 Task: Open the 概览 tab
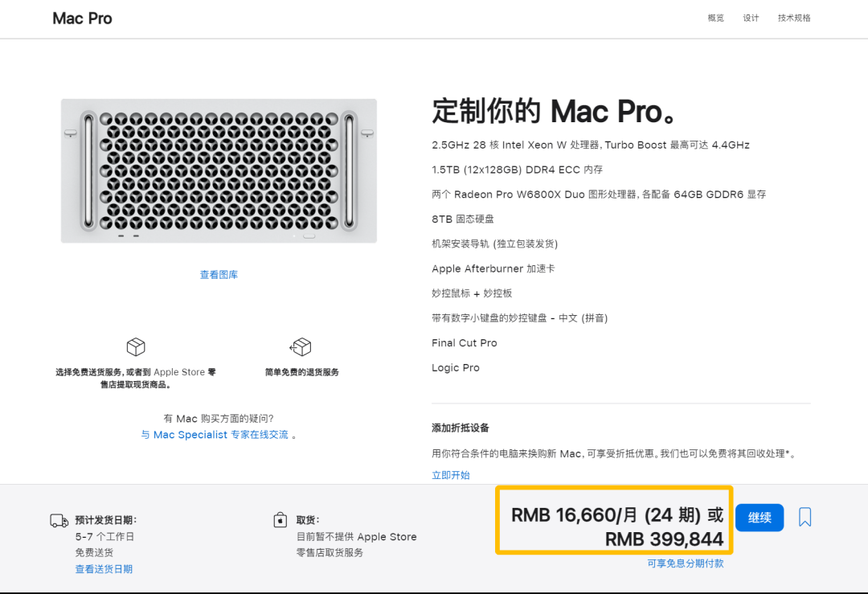(716, 18)
